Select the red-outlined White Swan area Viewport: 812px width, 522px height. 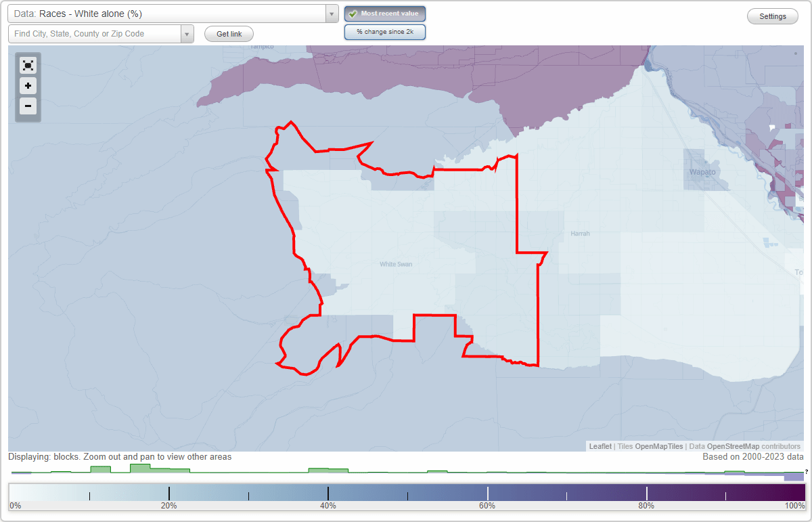396,264
